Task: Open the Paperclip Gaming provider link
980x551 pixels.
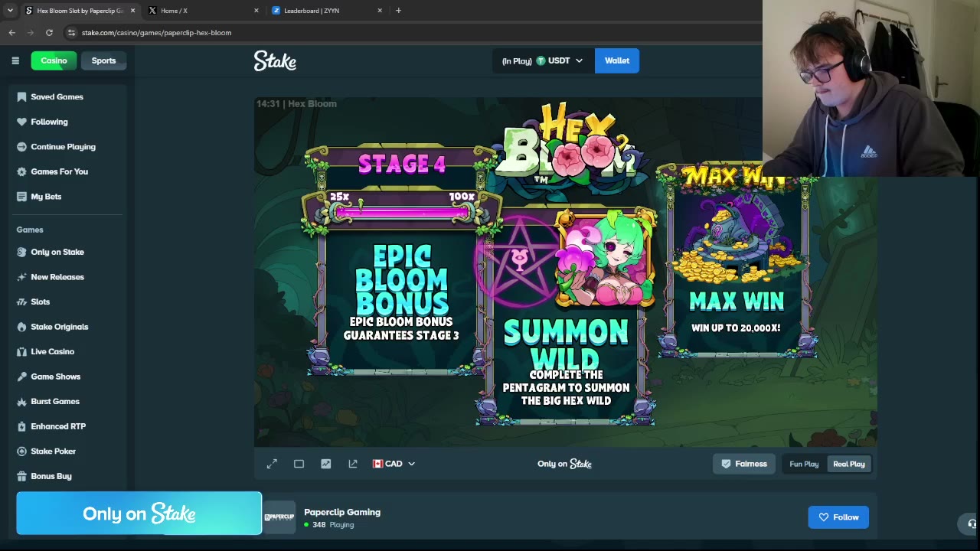Action: point(342,512)
